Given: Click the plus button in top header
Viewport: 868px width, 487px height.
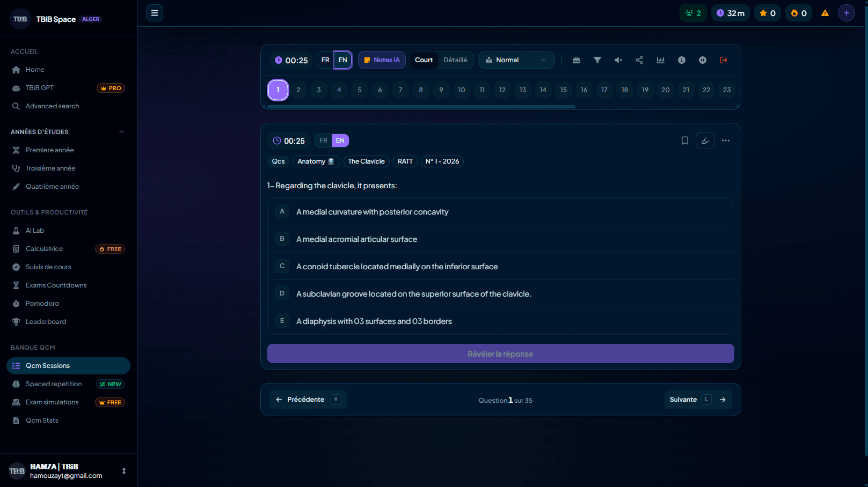Looking at the screenshot, I should point(847,13).
